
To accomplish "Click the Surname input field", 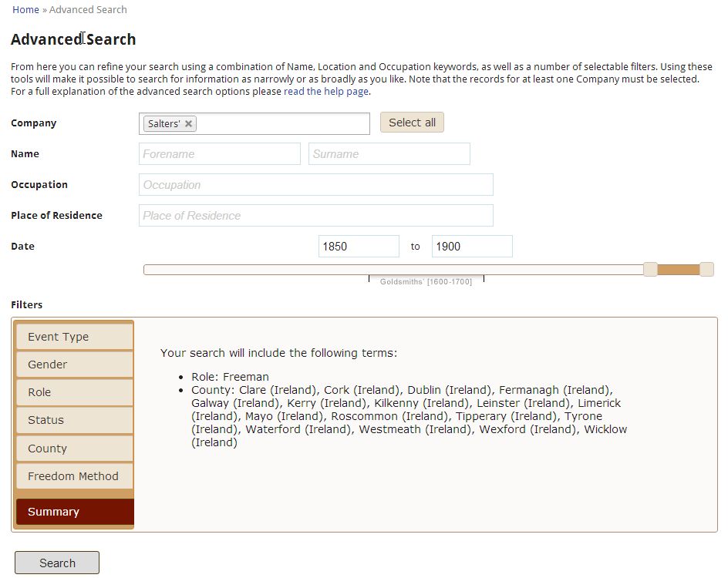I will [x=389, y=154].
